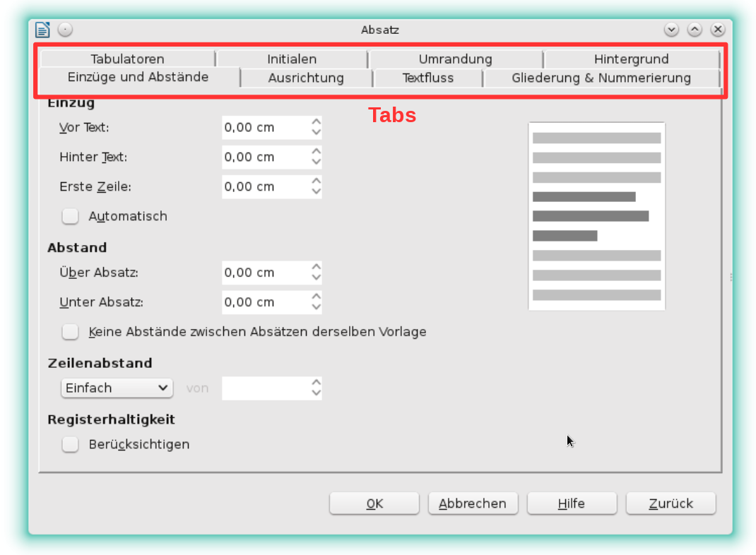Increase the Über Absatz spacing value
The width and height of the screenshot is (756, 555).
coord(316,268)
